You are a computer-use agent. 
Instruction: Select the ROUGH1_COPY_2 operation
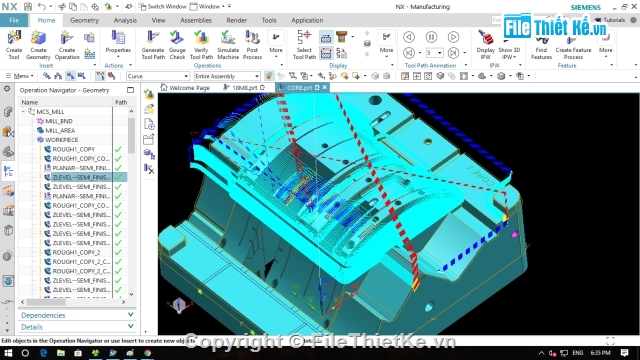point(76,252)
